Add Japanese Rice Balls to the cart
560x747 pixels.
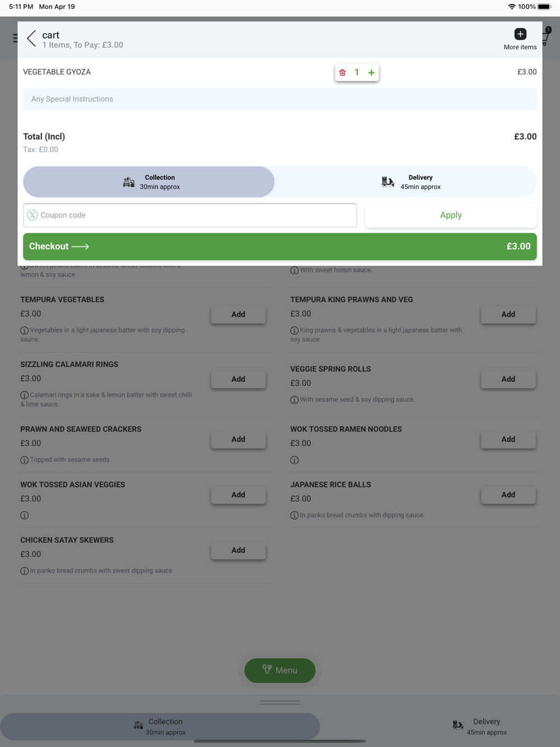(x=508, y=494)
